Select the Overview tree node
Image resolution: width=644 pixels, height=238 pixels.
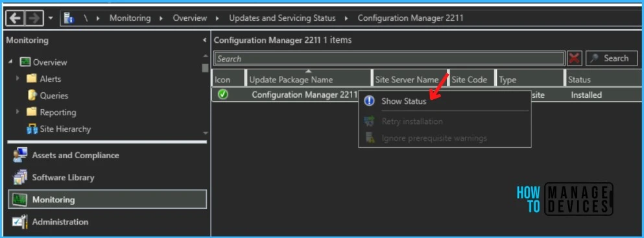50,62
